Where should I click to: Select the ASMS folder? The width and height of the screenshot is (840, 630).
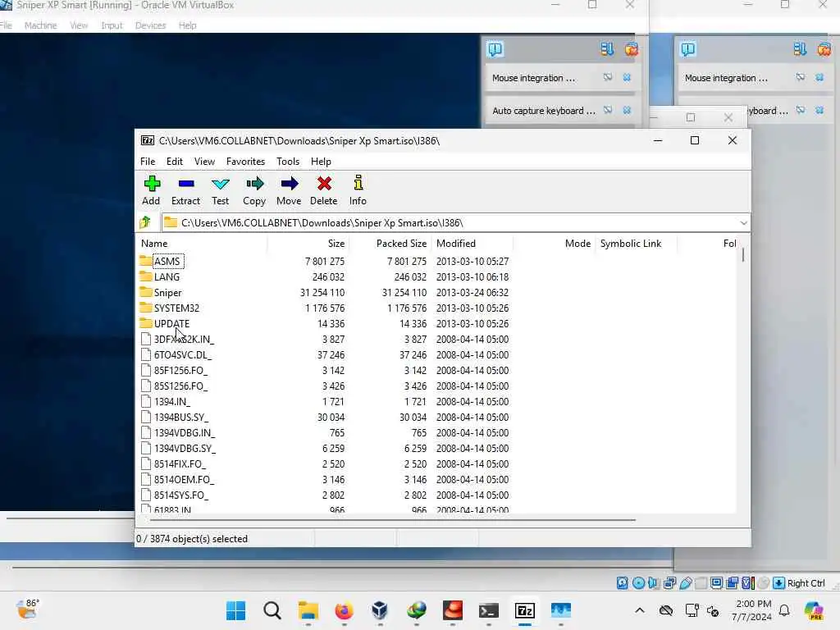point(167,262)
